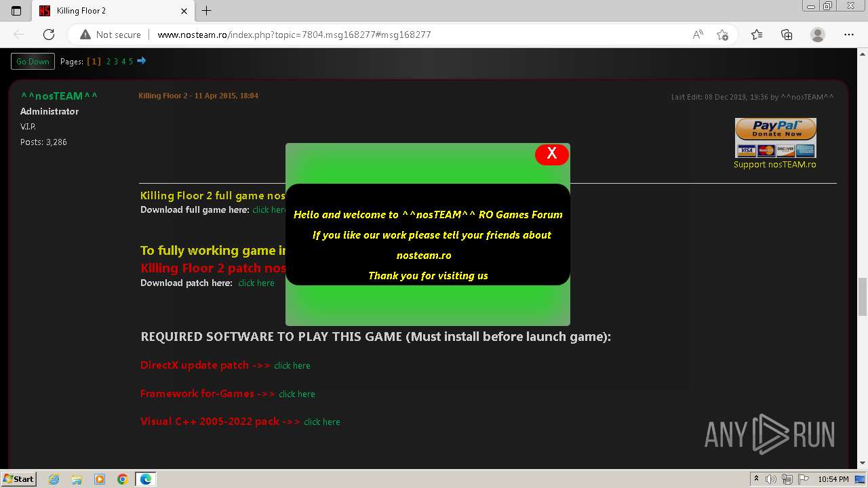The height and width of the screenshot is (488, 868).
Task: Click the page vertical scrollbar thumb
Action: pos(863,296)
